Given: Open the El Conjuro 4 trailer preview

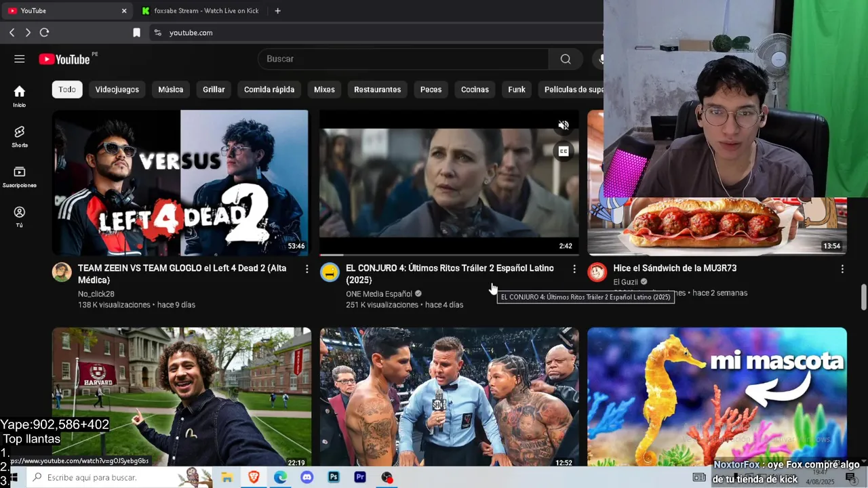Looking at the screenshot, I should click(x=449, y=183).
